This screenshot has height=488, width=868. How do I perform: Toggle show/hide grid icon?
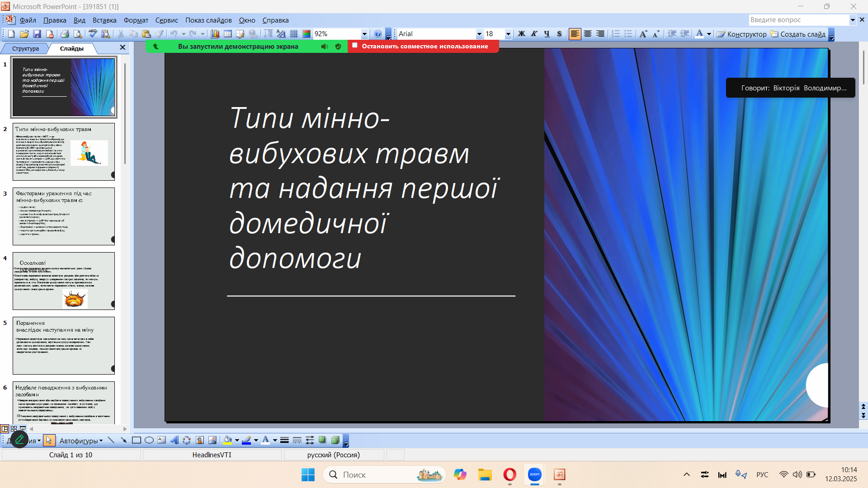click(294, 34)
